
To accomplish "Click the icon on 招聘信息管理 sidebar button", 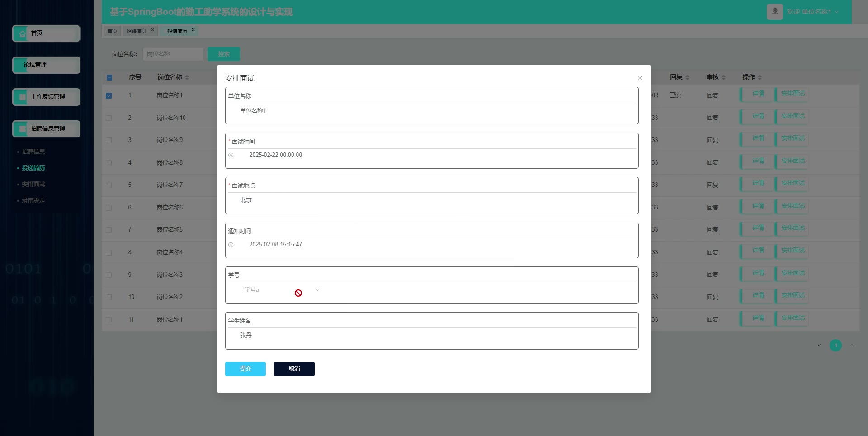I will [22, 129].
